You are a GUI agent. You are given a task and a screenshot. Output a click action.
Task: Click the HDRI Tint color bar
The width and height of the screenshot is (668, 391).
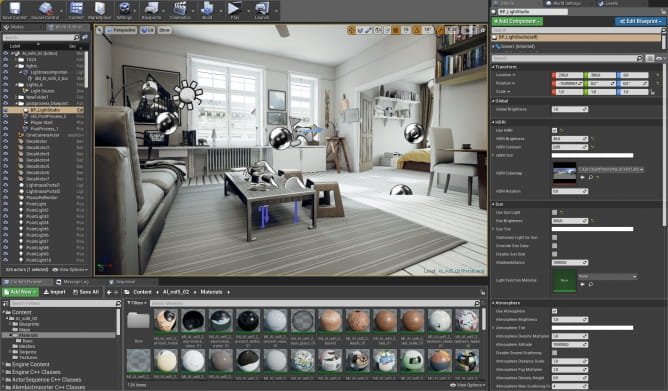pos(592,155)
